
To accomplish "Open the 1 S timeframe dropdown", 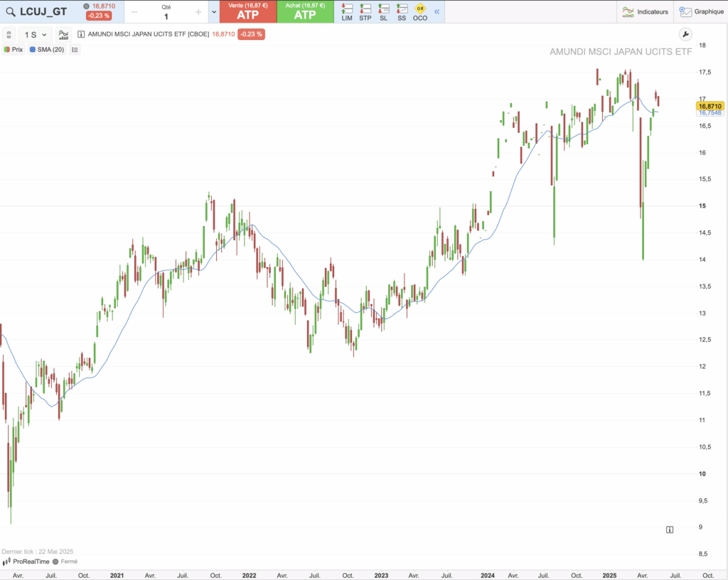I will click(36, 35).
